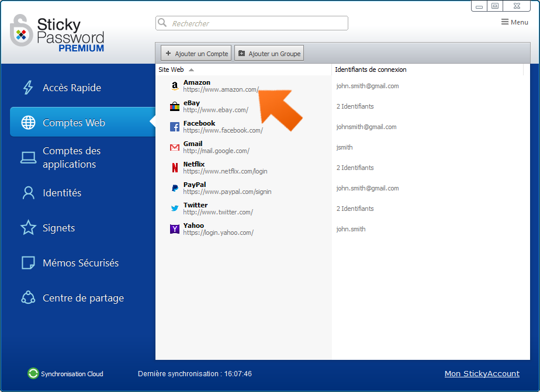The image size is (540, 392).
Task: Click the person Identités icon
Action: point(28,193)
